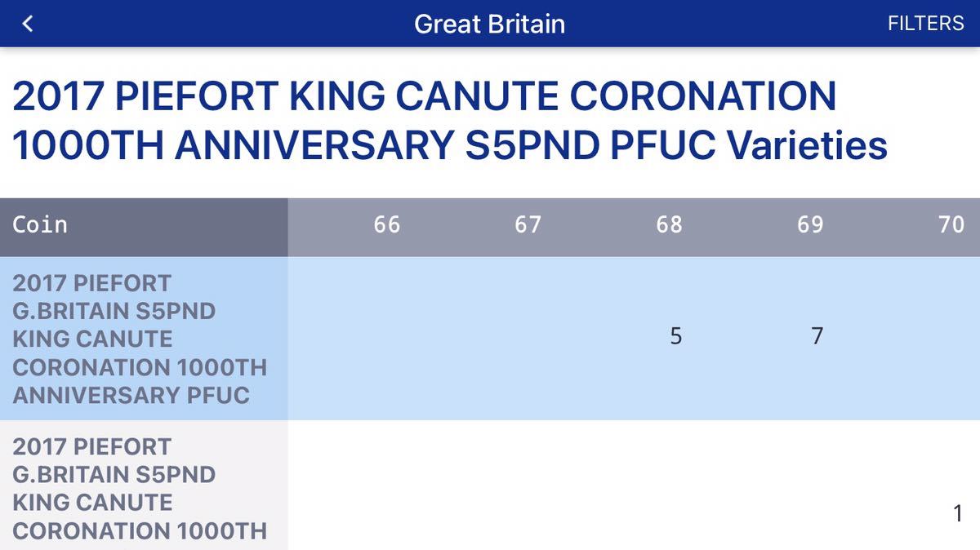The height and width of the screenshot is (550, 980).
Task: Open the second King Canute coin row
Action: point(140,490)
